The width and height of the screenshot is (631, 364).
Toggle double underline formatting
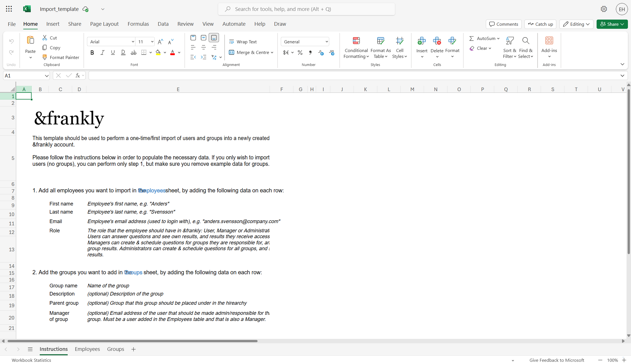coord(123,53)
